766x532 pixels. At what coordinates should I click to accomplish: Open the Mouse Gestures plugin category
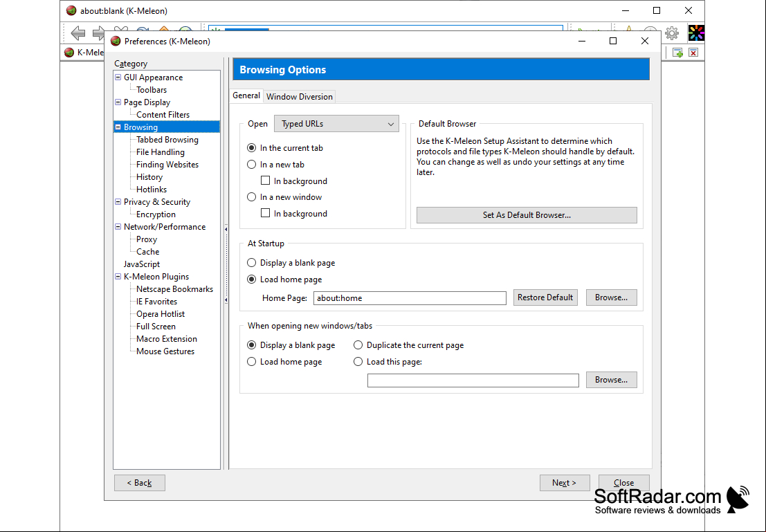pyautogui.click(x=165, y=351)
